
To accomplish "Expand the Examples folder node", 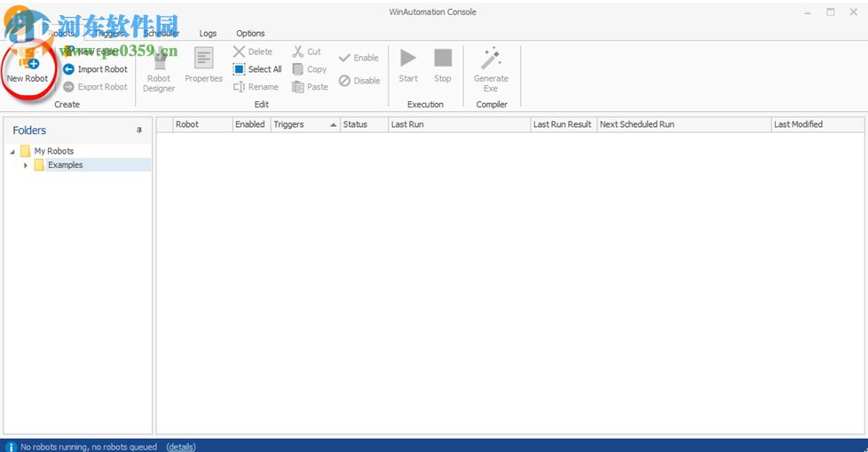I will 26,165.
